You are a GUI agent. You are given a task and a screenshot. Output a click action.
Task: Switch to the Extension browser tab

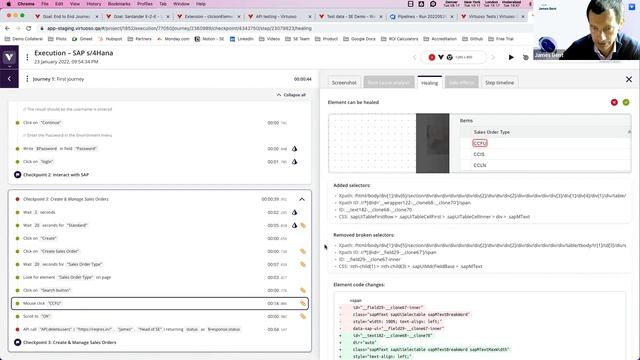click(x=208, y=16)
